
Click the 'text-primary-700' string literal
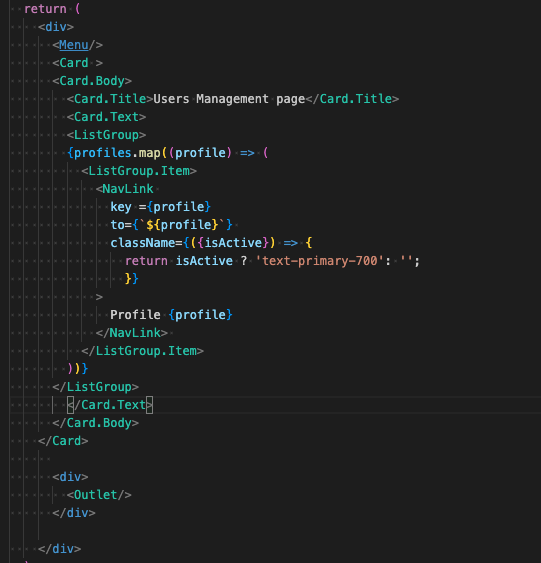(x=320, y=261)
